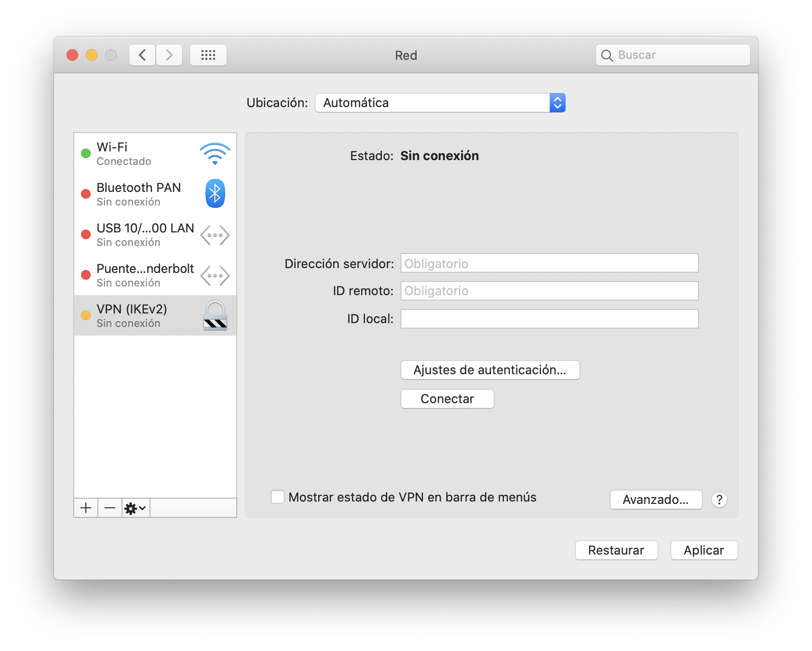Select the Wi-Fi signal icon in sidebar
The height and width of the screenshot is (651, 812).
[x=215, y=153]
